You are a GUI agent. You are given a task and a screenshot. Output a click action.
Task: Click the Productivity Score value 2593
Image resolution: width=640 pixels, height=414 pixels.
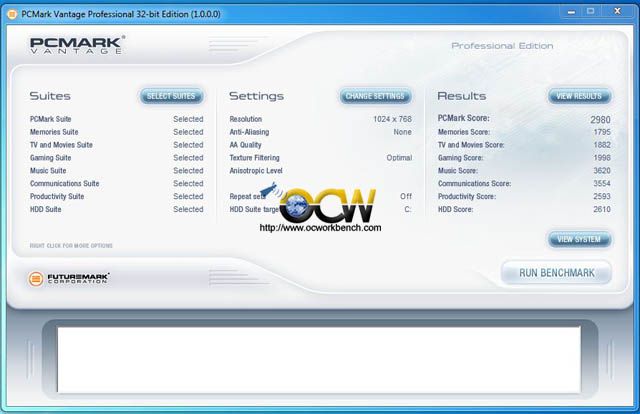point(602,196)
